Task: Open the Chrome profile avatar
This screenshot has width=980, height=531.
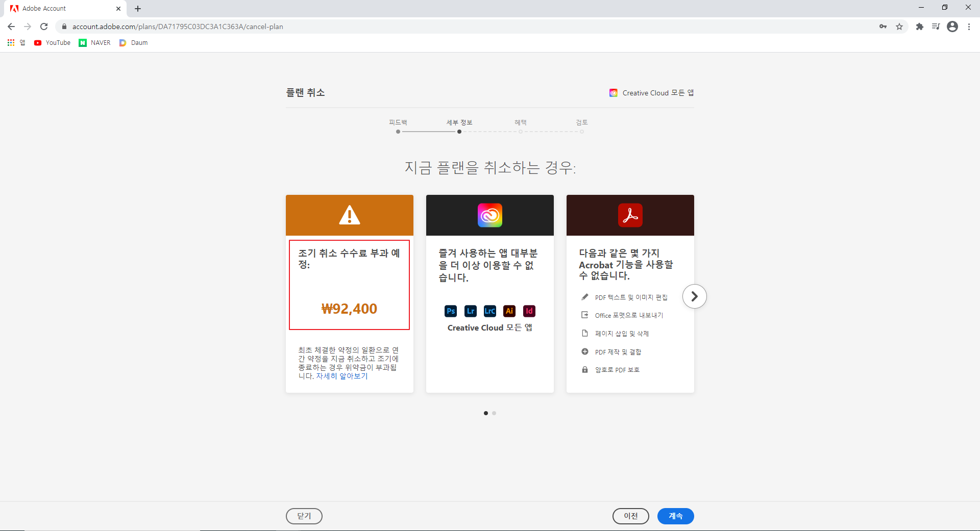Action: click(x=952, y=27)
